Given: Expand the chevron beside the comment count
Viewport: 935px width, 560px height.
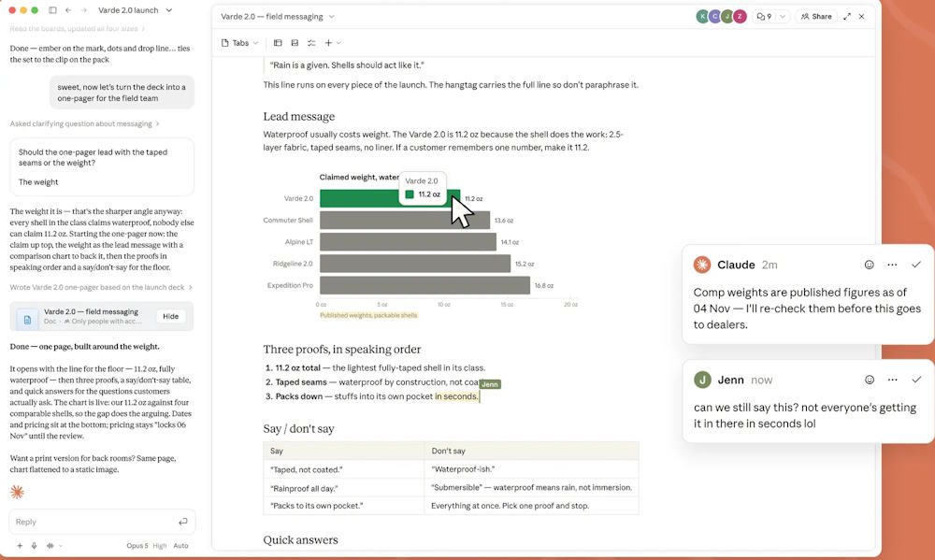Looking at the screenshot, I should (x=783, y=17).
